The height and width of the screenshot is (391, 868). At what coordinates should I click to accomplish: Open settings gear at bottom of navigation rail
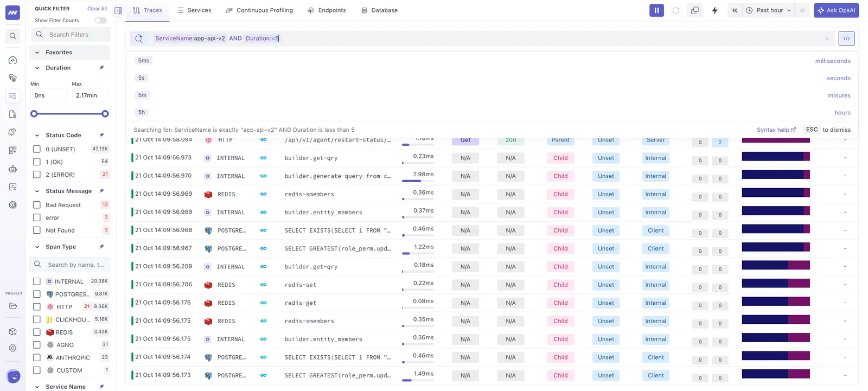tap(13, 348)
